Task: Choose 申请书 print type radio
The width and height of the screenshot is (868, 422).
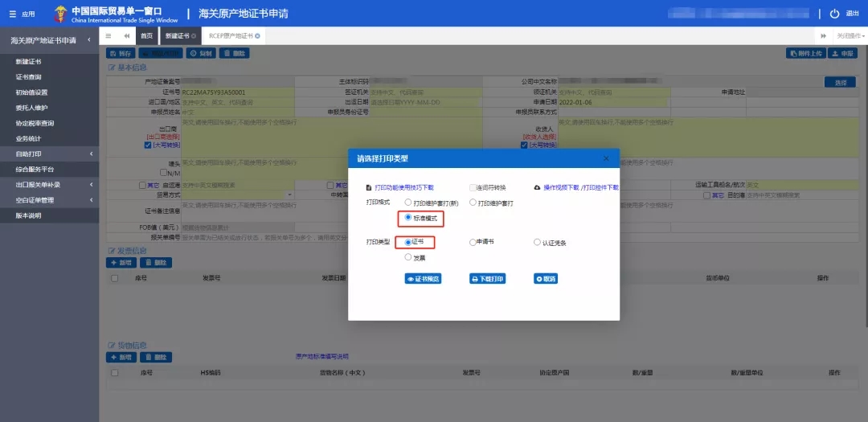Action: (x=473, y=242)
